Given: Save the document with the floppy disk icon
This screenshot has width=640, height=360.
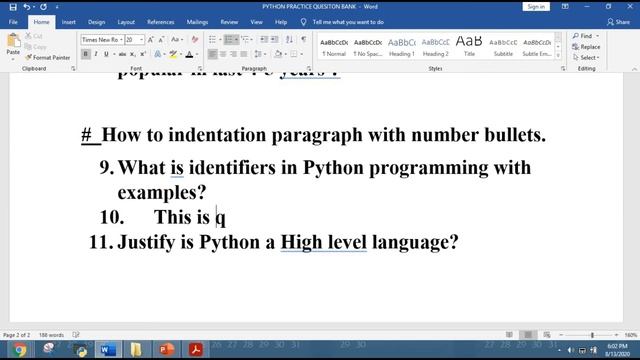Looking at the screenshot, I should [x=13, y=7].
